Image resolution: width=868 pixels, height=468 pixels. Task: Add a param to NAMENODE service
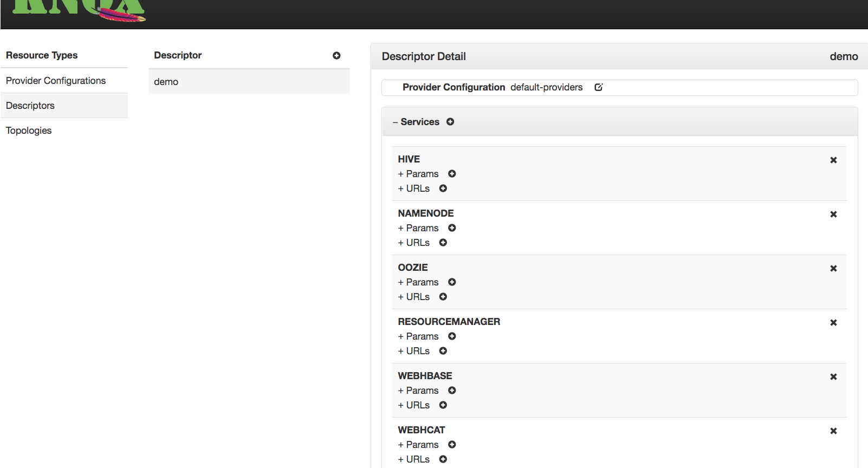coord(452,228)
